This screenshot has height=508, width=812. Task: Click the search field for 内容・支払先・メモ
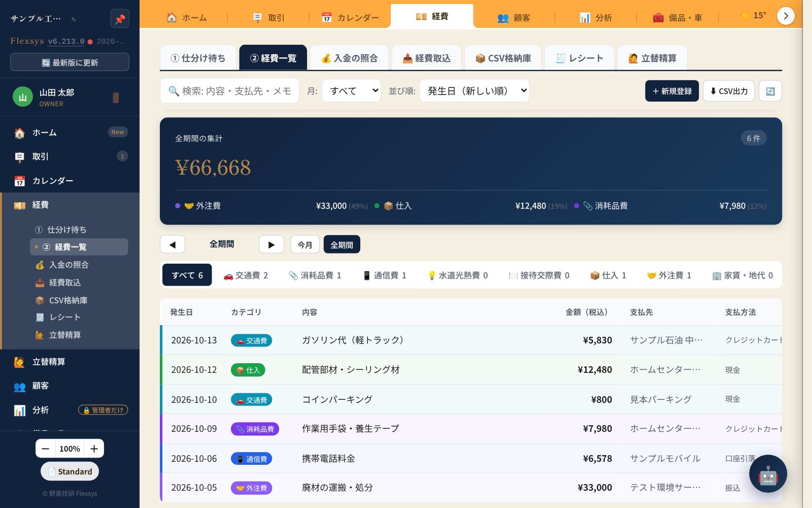tap(229, 91)
